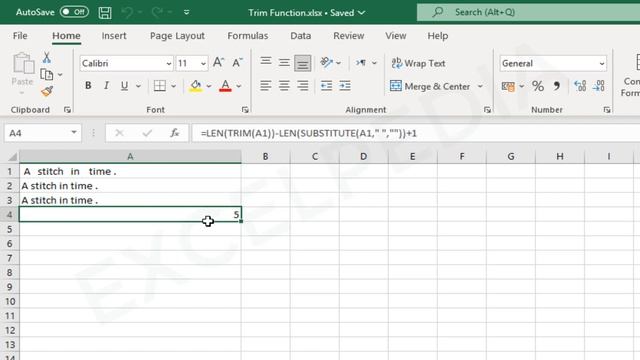Click the Format Painter brush icon

(47, 91)
